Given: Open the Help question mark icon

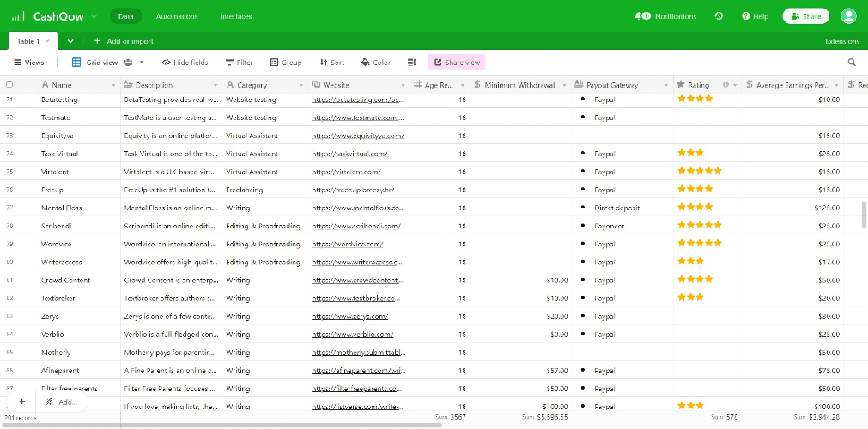Looking at the screenshot, I should pos(746,16).
